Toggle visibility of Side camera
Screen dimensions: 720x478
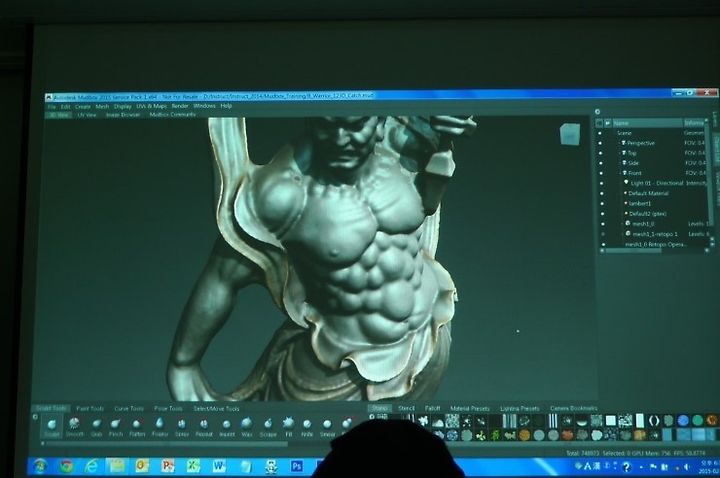coord(600,163)
